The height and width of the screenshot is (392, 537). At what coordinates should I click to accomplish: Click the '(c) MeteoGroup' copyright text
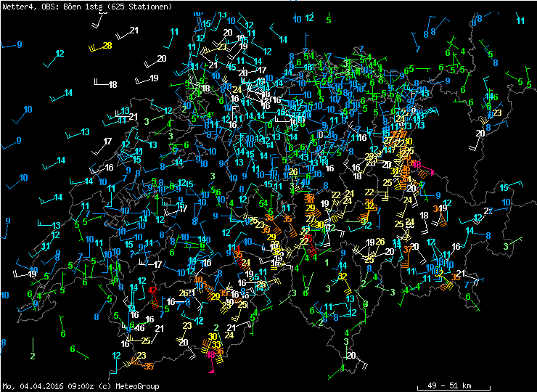coord(132,386)
